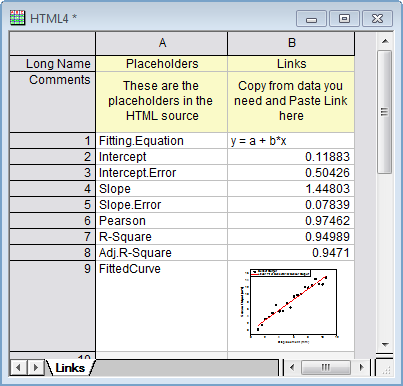The width and height of the screenshot is (403, 386).
Task: Select row header 8
Action: (53, 253)
